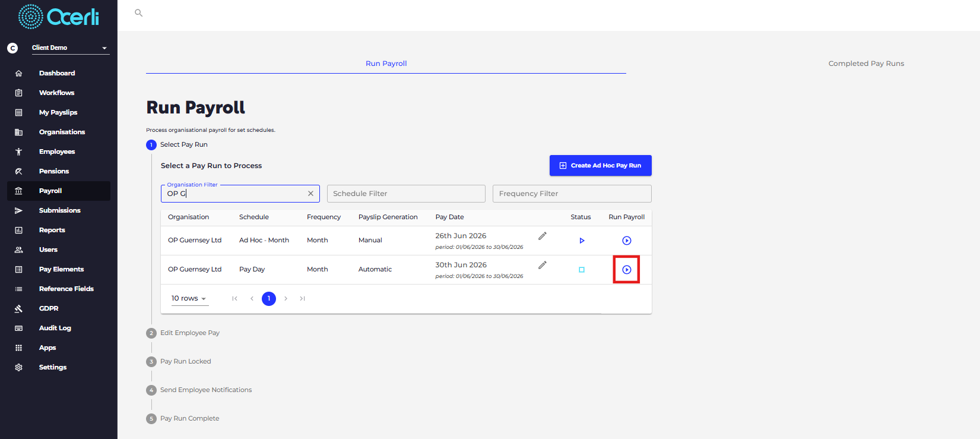Open the Dashboard home icon
This screenshot has height=439, width=980.
18,73
